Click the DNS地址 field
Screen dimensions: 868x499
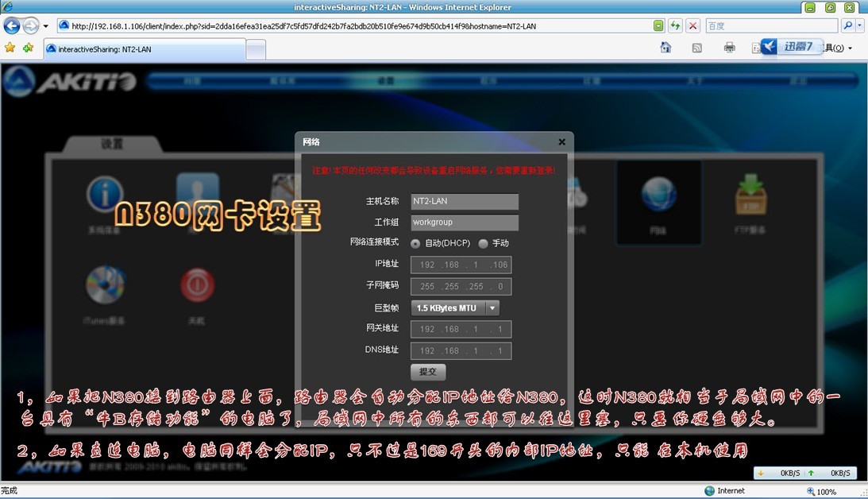pos(461,350)
